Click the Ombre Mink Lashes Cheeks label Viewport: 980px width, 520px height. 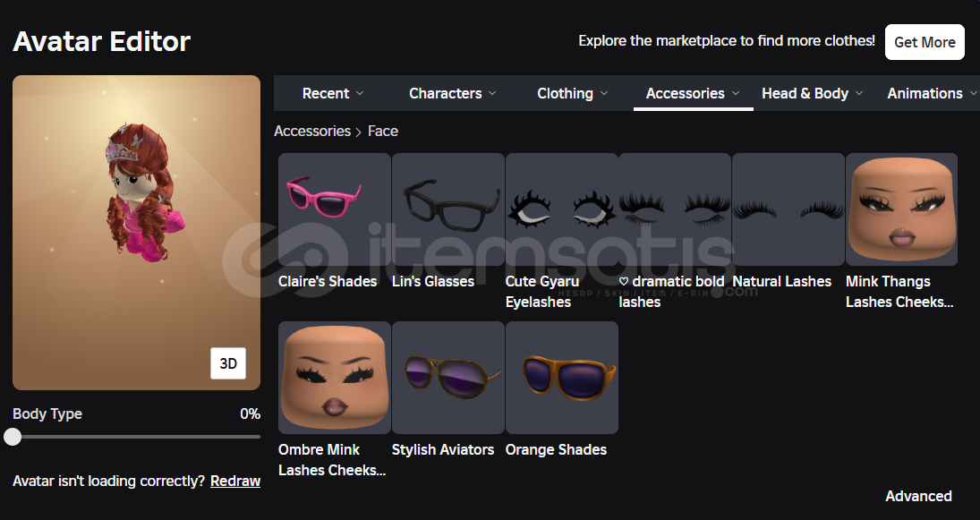coord(332,459)
